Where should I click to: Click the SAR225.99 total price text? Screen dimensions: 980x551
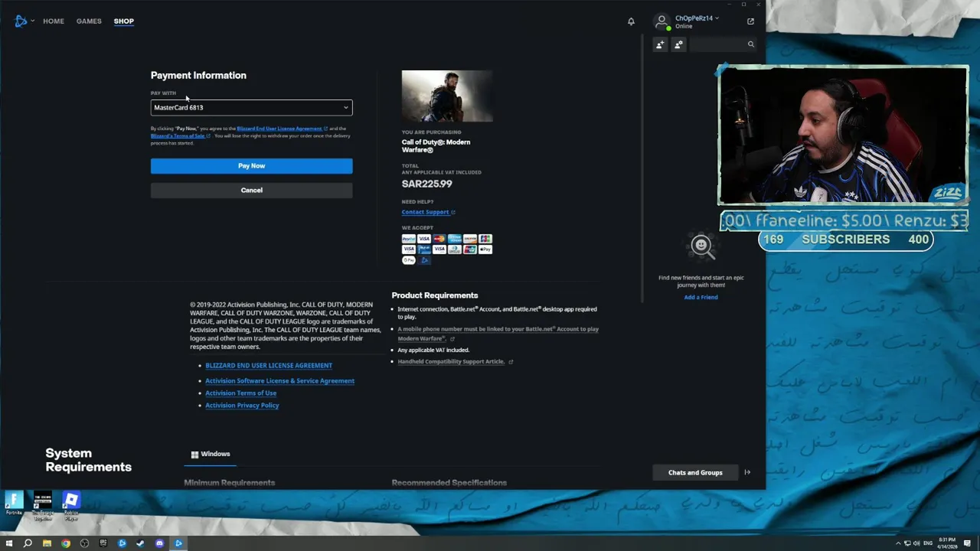[x=426, y=184]
